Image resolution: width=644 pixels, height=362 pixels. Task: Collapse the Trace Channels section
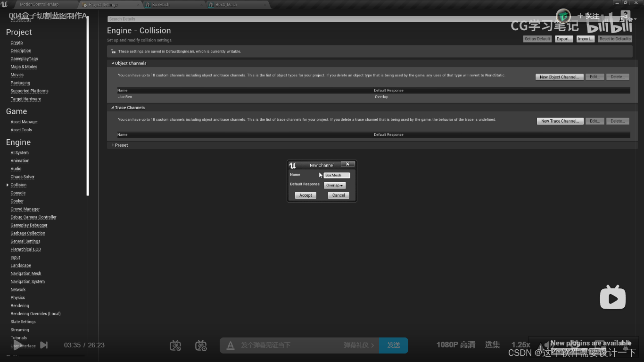(113, 108)
